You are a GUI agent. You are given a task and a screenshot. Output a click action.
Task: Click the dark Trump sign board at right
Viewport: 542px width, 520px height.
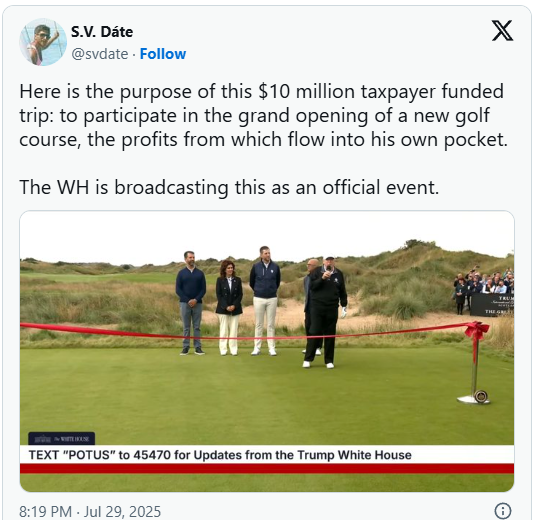click(x=492, y=305)
